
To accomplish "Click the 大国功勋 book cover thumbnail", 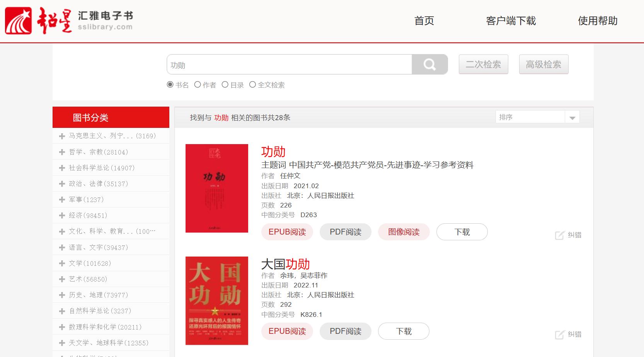I will point(216,301).
